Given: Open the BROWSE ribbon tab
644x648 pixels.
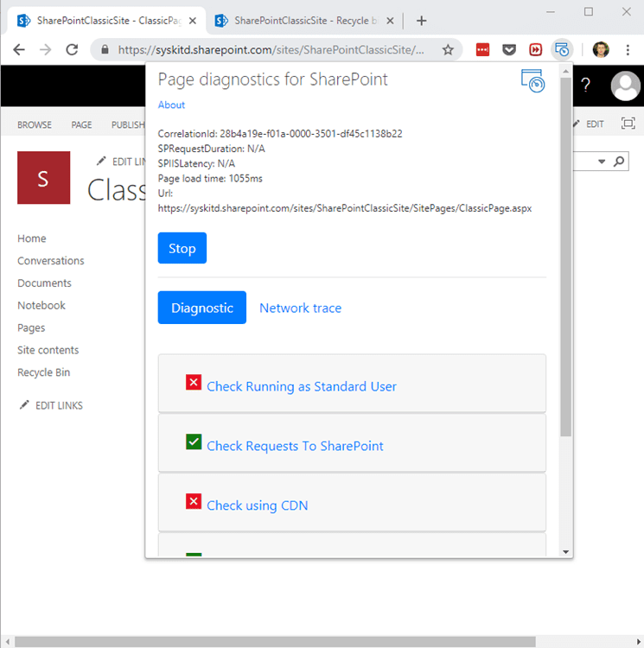Looking at the screenshot, I should [x=35, y=124].
